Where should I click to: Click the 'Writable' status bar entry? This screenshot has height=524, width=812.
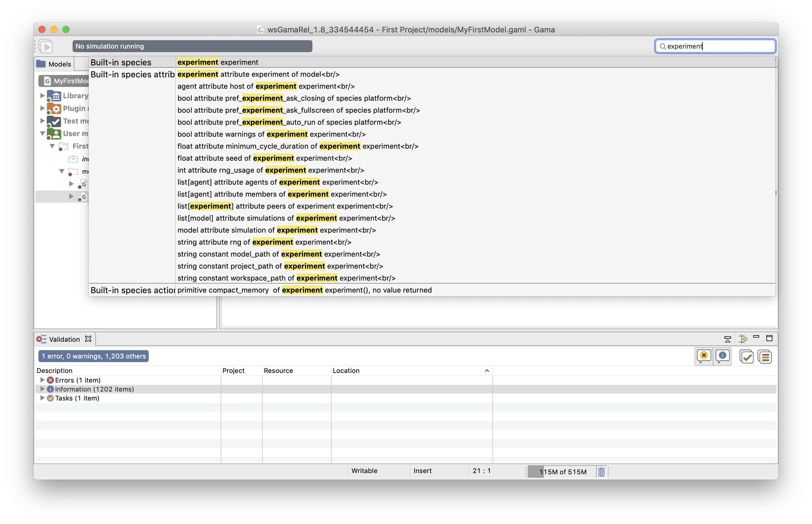pos(364,471)
